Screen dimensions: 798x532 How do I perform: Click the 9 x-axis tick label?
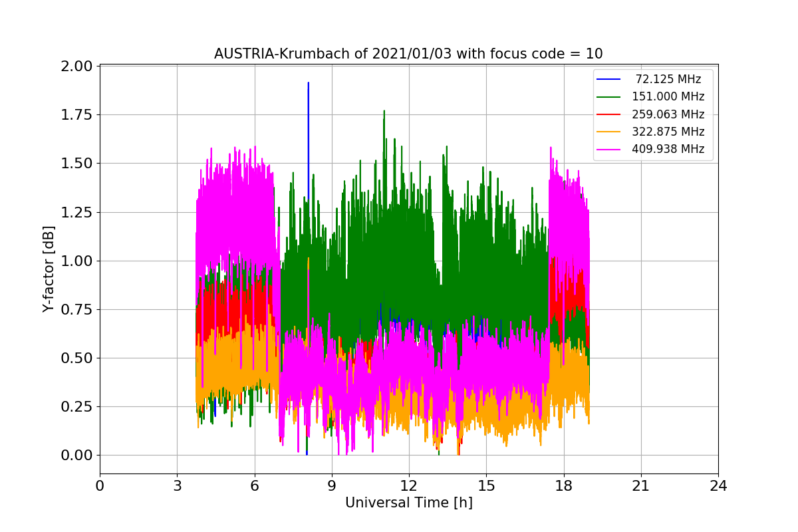click(332, 486)
